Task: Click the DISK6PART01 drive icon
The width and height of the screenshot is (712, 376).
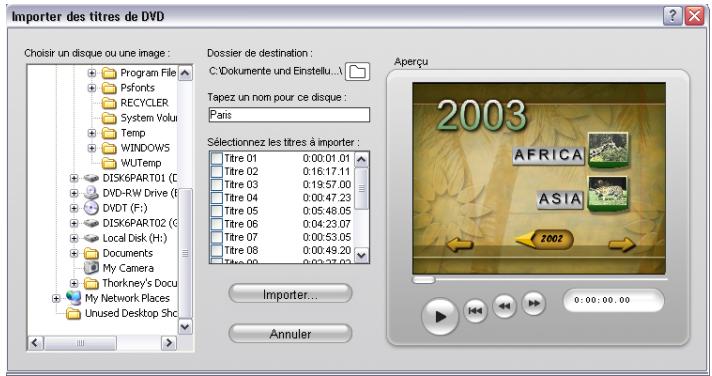Action: [x=91, y=178]
